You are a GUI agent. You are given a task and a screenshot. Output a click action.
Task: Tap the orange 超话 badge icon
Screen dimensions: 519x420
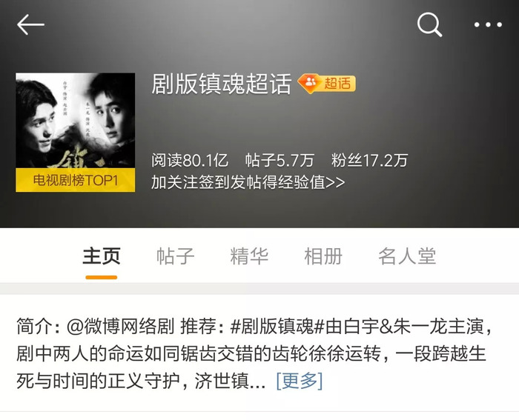327,83
